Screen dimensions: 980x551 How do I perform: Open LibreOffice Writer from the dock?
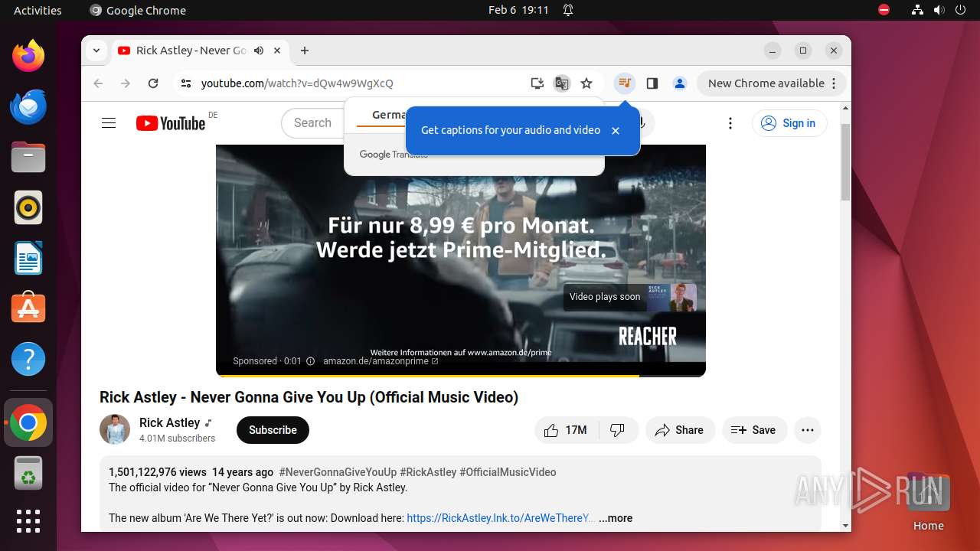click(x=28, y=258)
